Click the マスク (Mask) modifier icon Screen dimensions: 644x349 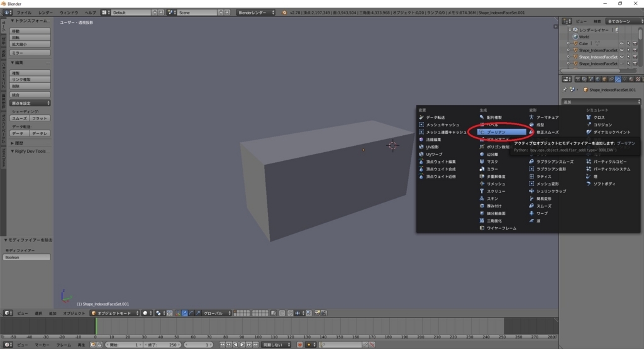point(482,162)
